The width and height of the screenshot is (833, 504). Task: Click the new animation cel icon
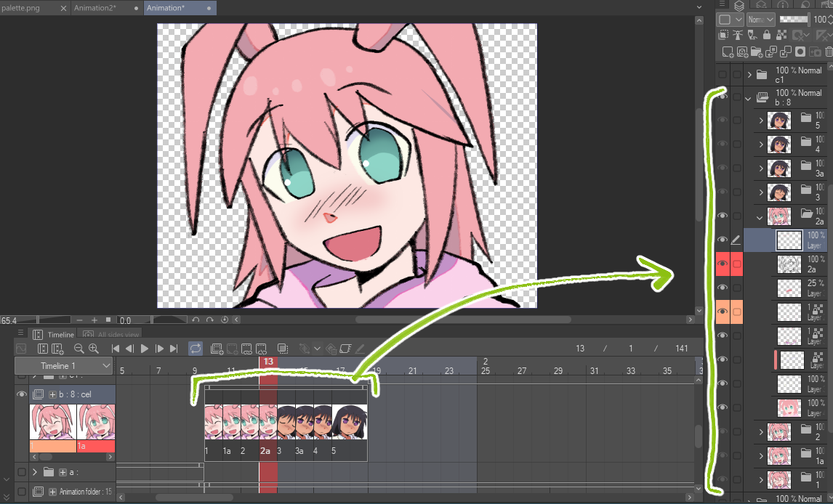tap(216, 349)
